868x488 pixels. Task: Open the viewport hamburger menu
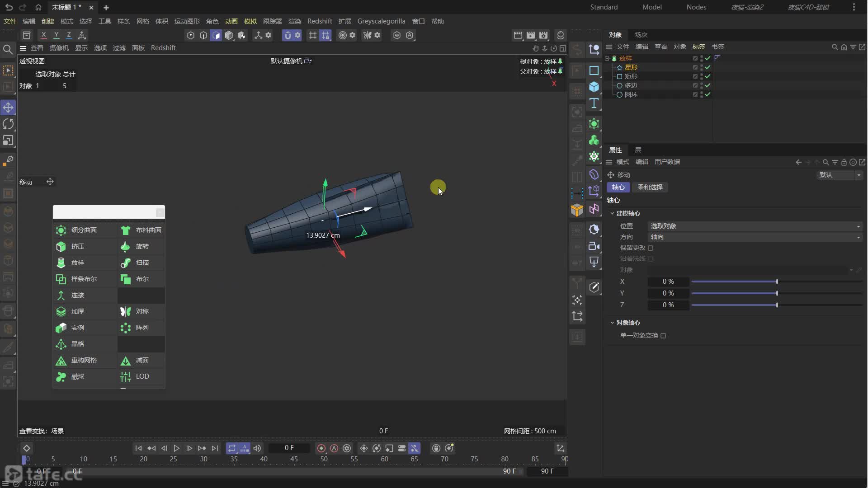click(23, 48)
